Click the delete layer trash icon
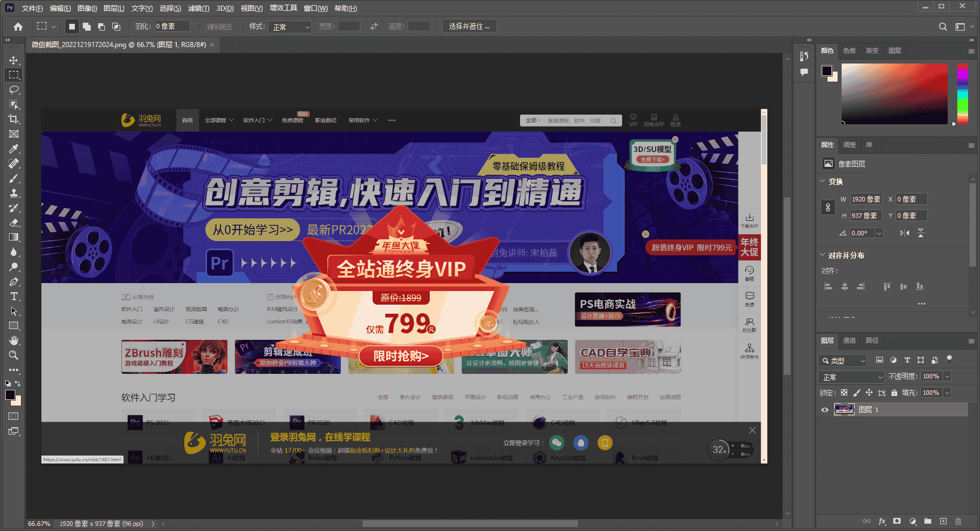This screenshot has width=980, height=531. pyautogui.click(x=958, y=521)
